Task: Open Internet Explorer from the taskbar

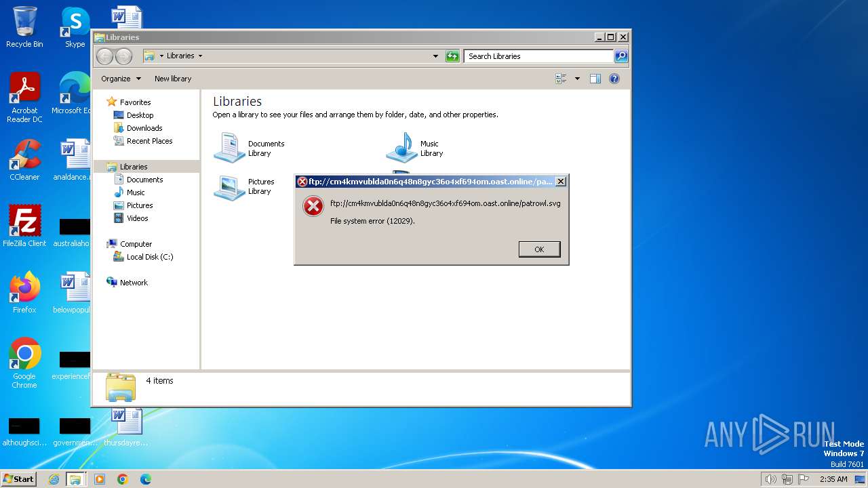Action: (x=54, y=479)
